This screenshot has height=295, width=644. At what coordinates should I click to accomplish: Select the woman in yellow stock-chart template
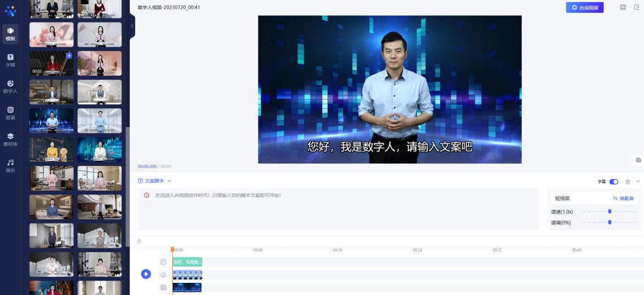point(51,149)
